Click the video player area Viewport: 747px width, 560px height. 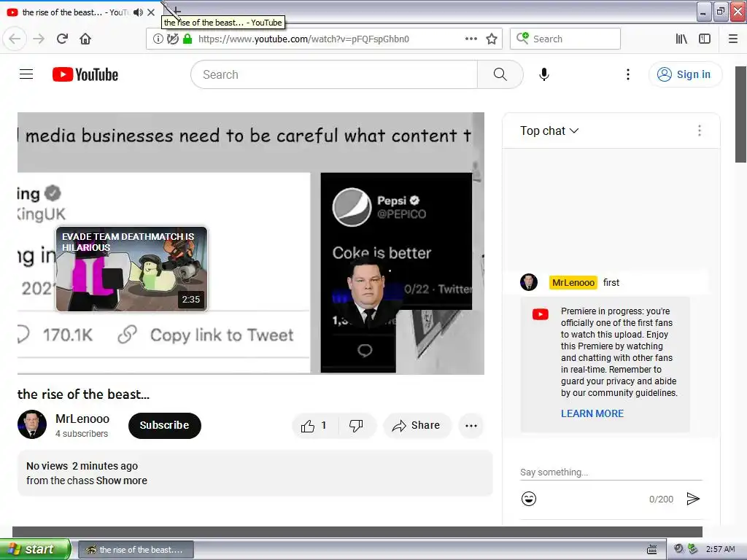click(x=251, y=244)
